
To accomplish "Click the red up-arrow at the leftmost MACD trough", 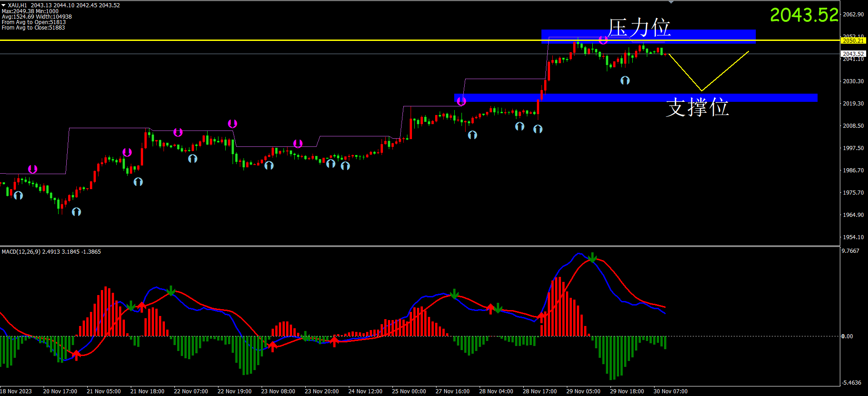I will [x=76, y=355].
